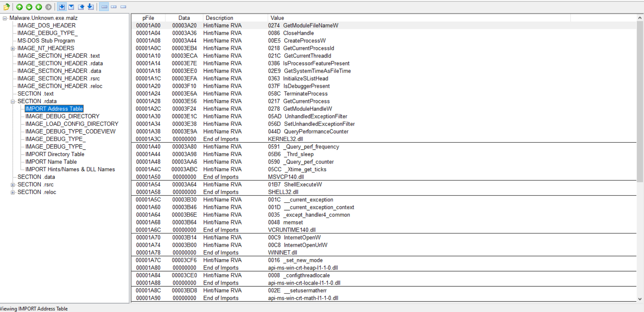Click the green up arrow icon
The height and width of the screenshot is (312, 644).
pyautogui.click(x=20, y=7)
